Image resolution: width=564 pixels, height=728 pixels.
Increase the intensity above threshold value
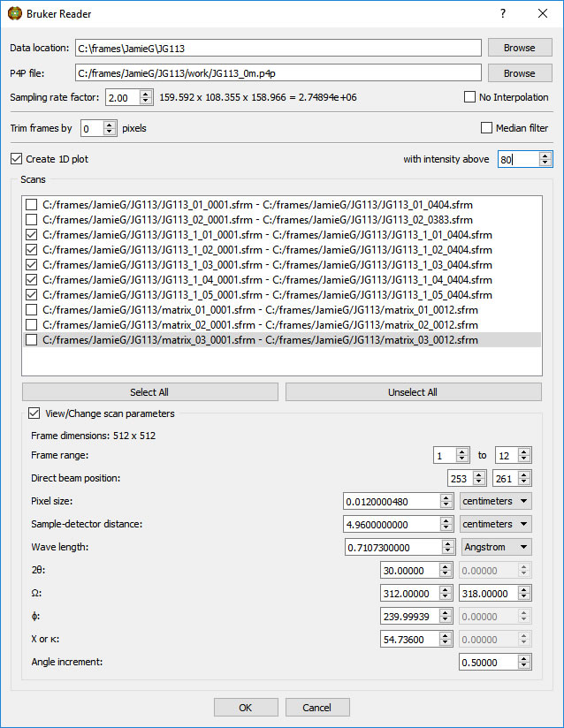click(545, 155)
